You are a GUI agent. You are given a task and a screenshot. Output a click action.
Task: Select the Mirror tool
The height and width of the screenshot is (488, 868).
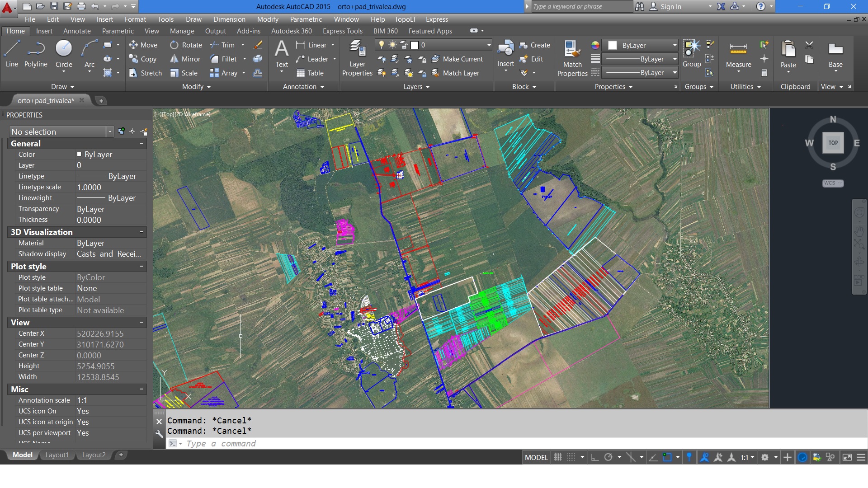(x=185, y=59)
